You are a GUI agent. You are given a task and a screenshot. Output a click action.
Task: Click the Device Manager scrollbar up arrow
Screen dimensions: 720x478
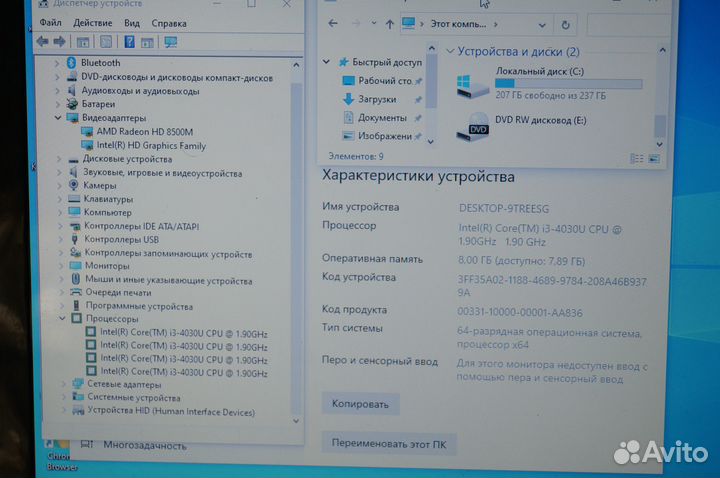click(x=296, y=65)
